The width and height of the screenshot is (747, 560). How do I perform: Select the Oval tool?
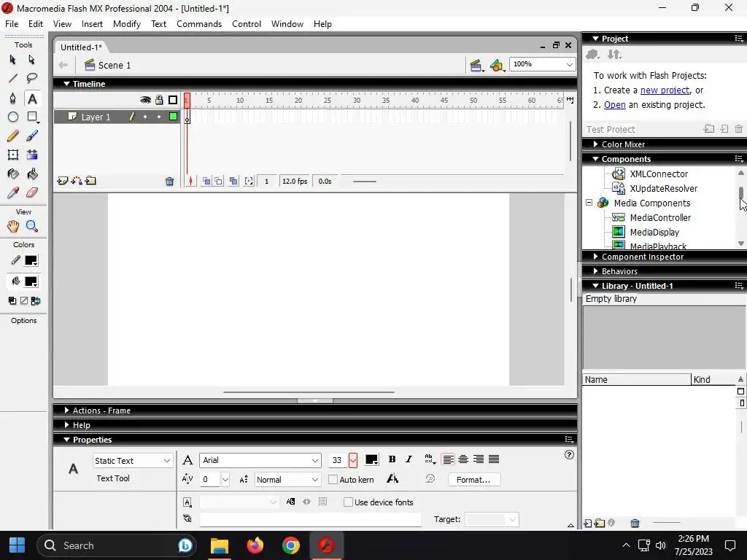click(x=13, y=117)
